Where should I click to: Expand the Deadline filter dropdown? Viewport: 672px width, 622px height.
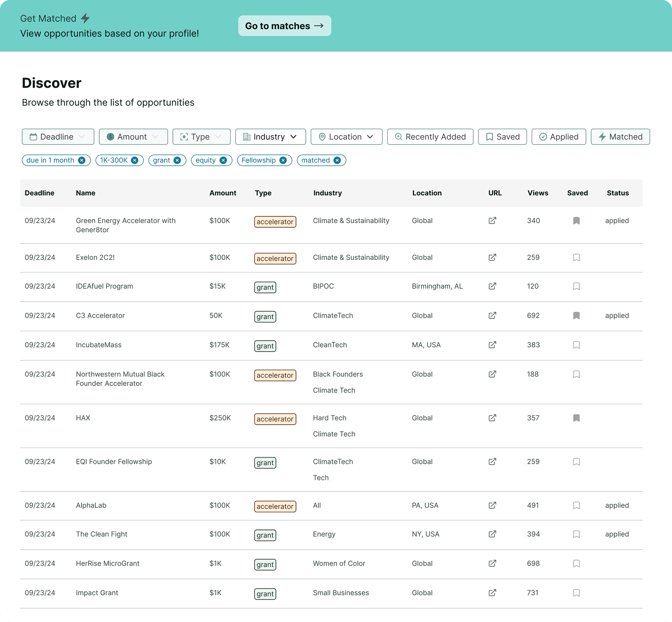pyautogui.click(x=58, y=137)
